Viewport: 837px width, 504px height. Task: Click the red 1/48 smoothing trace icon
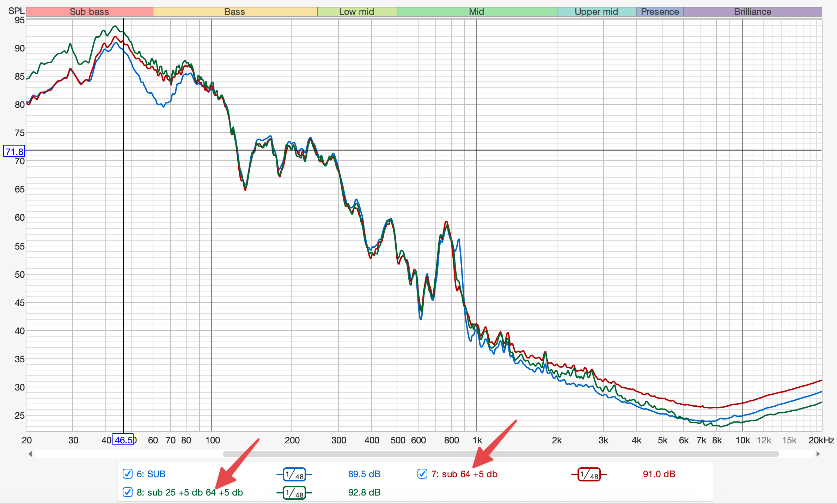pos(589,474)
